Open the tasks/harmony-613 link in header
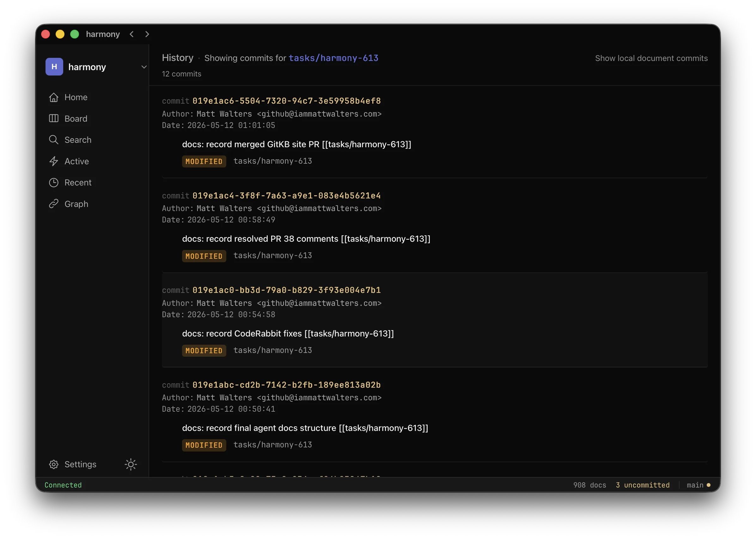 (x=333, y=58)
